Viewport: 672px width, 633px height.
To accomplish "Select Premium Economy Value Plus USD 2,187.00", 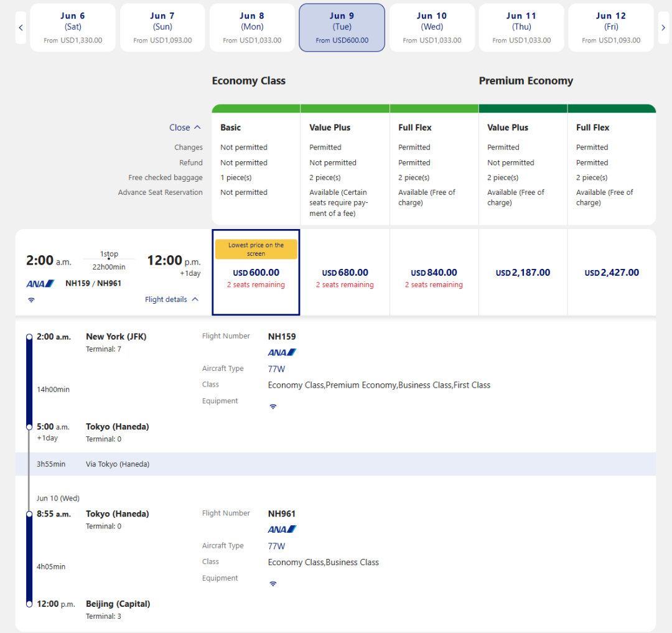I will [x=523, y=273].
